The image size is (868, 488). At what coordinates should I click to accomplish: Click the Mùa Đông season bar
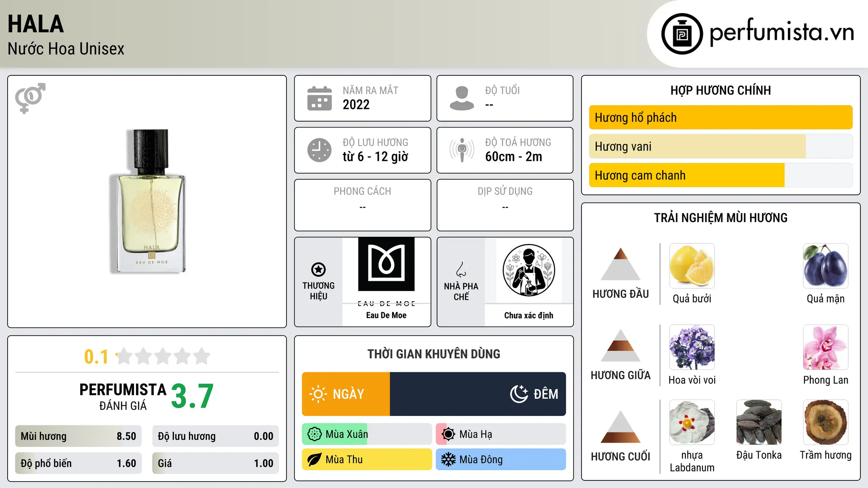(501, 460)
